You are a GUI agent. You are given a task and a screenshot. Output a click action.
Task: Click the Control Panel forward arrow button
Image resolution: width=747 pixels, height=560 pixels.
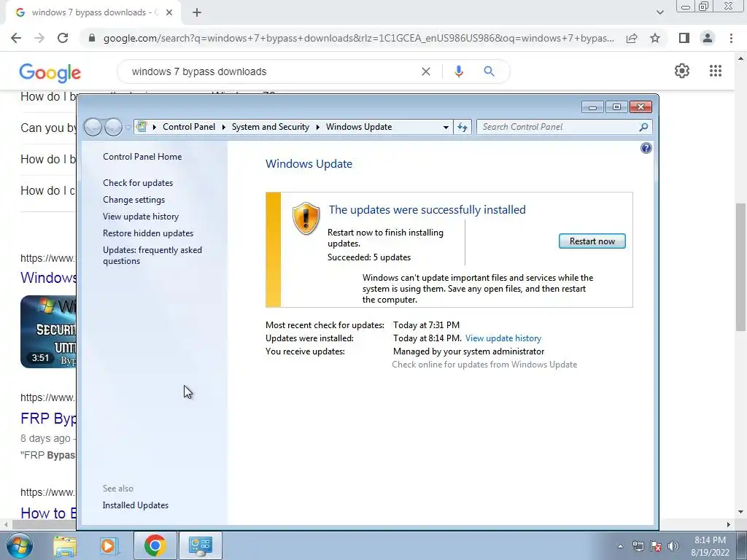pyautogui.click(x=113, y=127)
